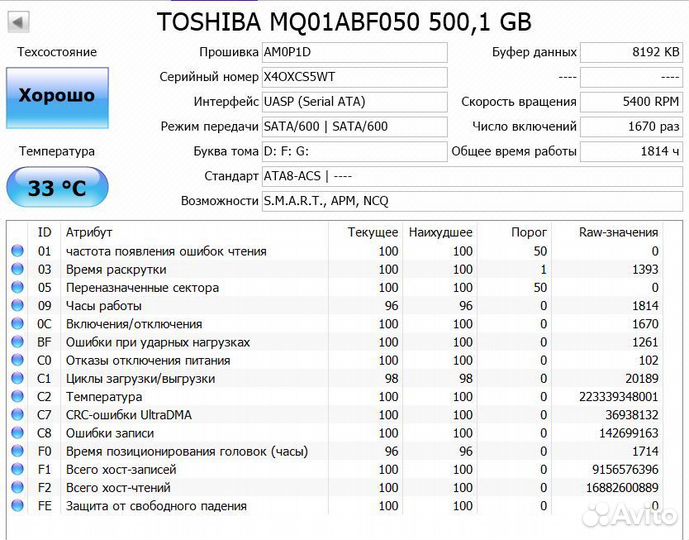The image size is (689, 540).
Task: Select the status dot for attribute F0
Action: click(18, 451)
